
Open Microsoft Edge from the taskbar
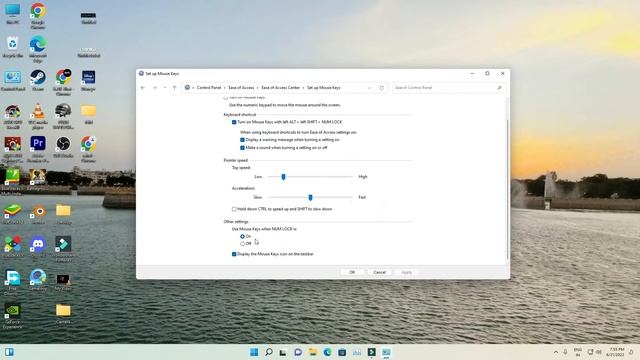pos(327,352)
